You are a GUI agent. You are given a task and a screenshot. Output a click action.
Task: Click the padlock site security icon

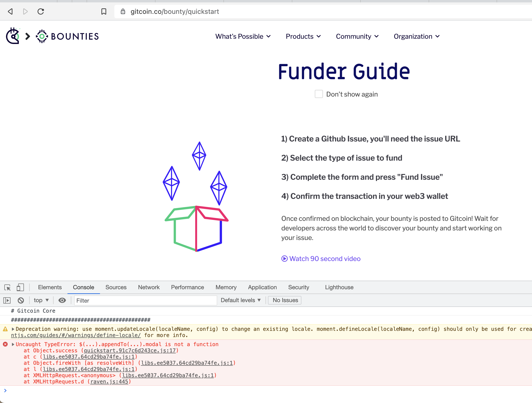[123, 11]
